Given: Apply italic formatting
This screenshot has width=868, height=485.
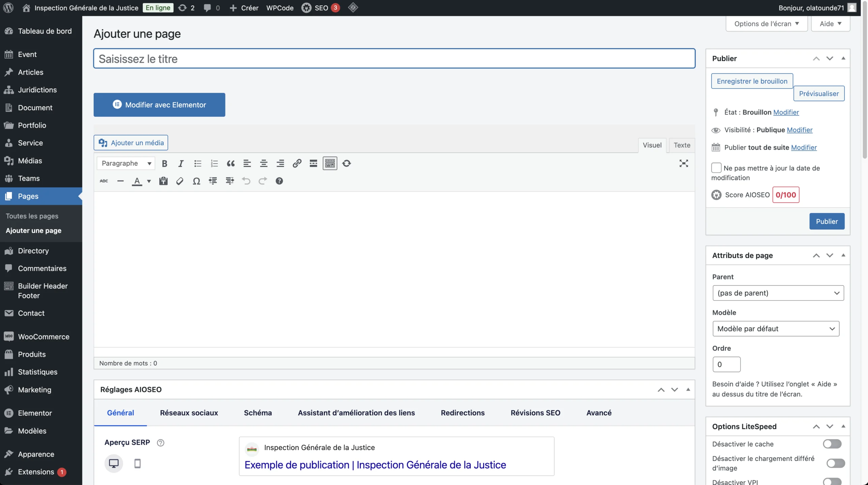Looking at the screenshot, I should point(181,163).
